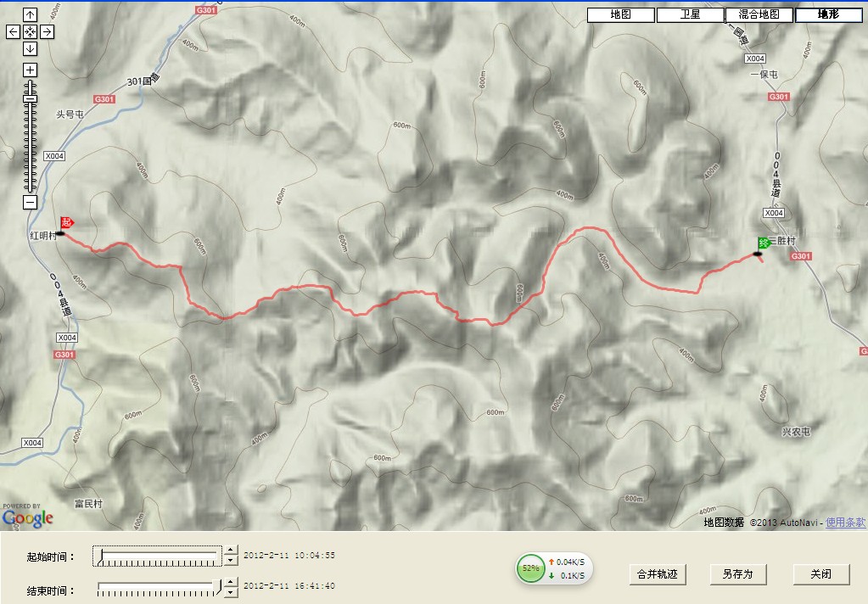Click the center/reset map view icon
Viewport: 868px width, 604px height.
pyautogui.click(x=30, y=31)
